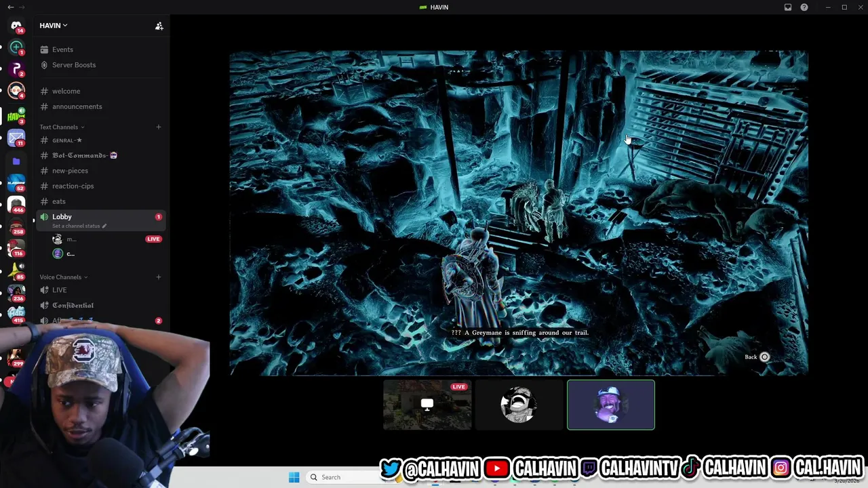Select the Lobby voice channel
The height and width of the screenshot is (488, 868).
click(x=102, y=220)
